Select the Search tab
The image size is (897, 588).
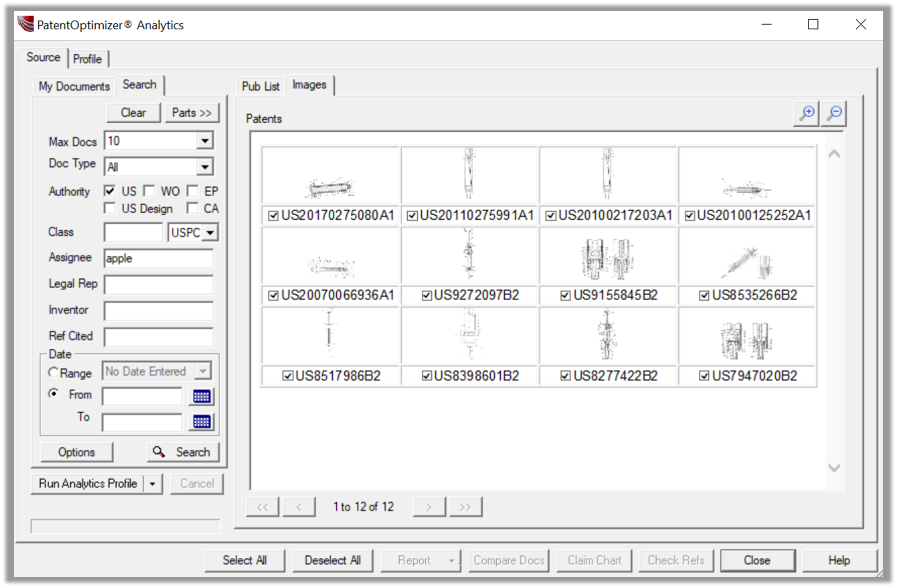point(139,85)
